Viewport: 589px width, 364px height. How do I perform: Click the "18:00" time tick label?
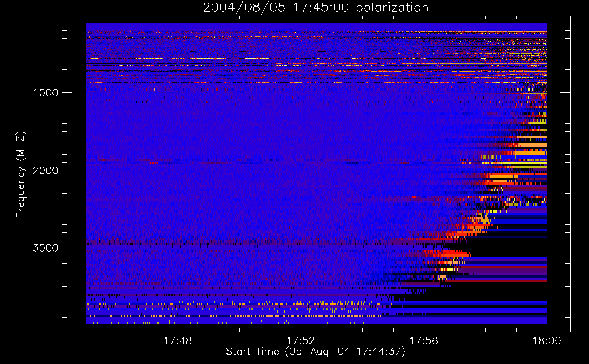click(x=547, y=341)
